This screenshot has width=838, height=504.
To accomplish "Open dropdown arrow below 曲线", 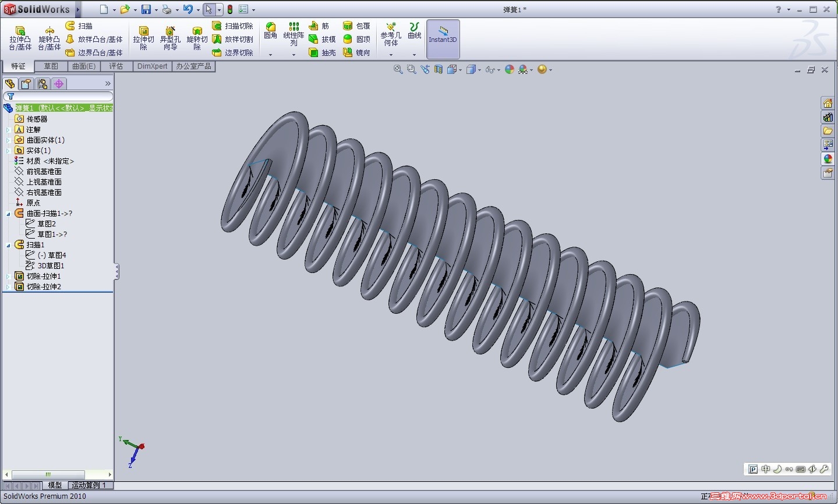I will click(414, 55).
